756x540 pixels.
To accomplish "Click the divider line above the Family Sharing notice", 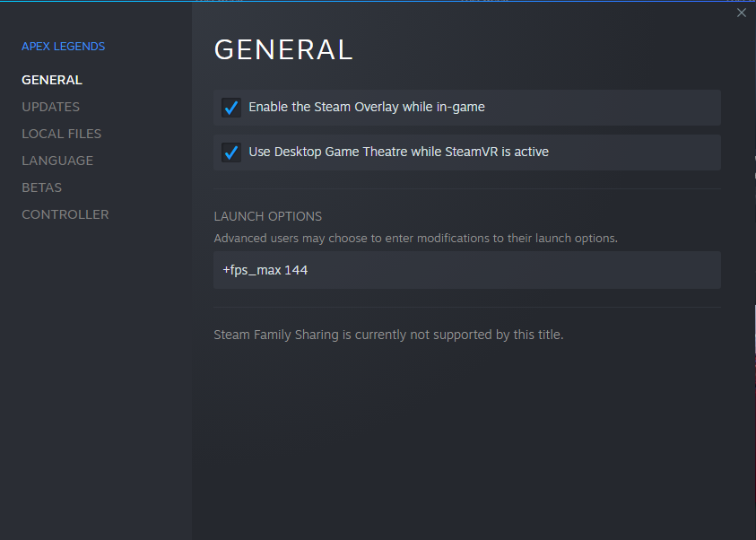I will pyautogui.click(x=466, y=307).
